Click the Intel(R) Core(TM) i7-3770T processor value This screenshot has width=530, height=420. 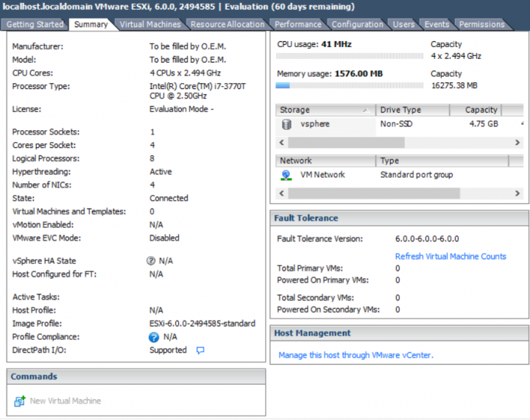197,91
